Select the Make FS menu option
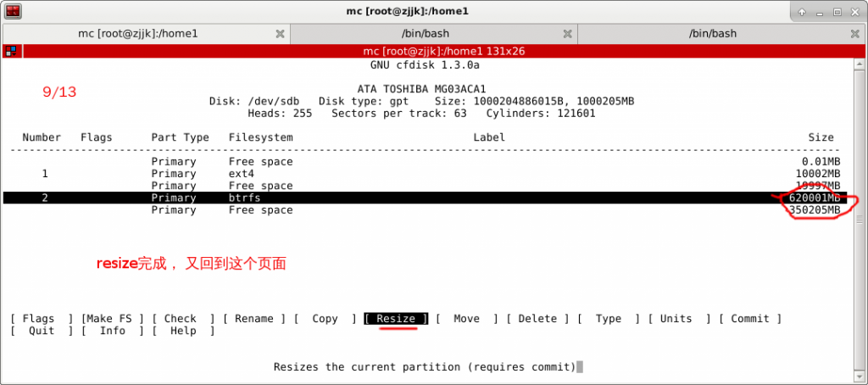The image size is (868, 385). [x=112, y=319]
